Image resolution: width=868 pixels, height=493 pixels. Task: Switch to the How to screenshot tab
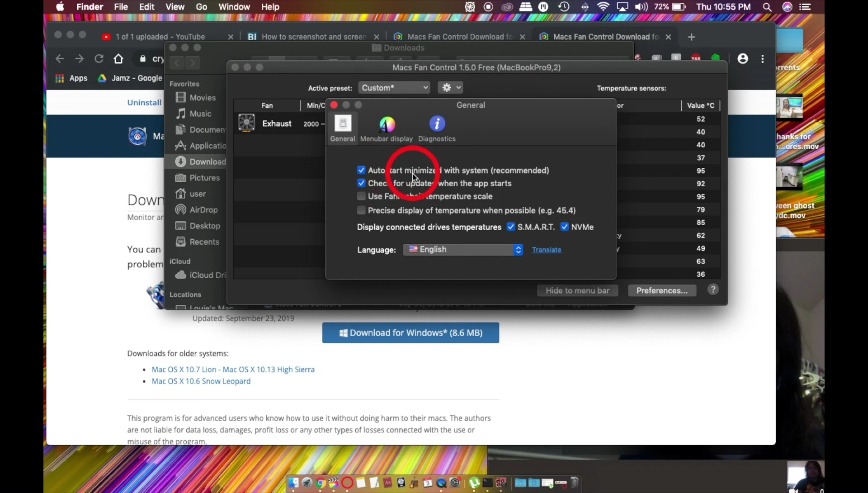[313, 37]
